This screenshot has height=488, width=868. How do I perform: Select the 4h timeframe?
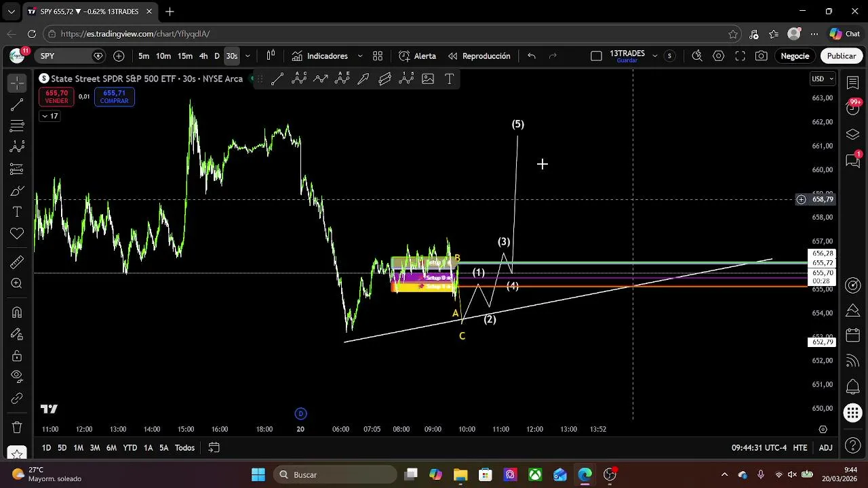(203, 56)
